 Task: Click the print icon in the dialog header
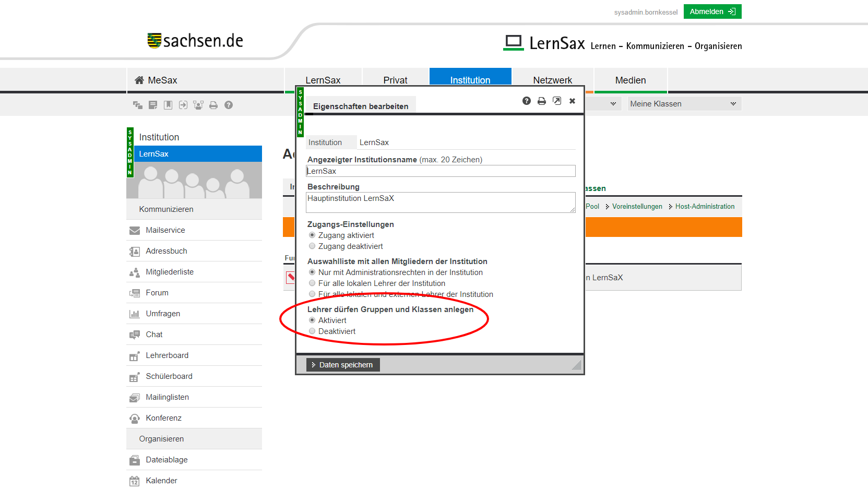click(x=541, y=101)
